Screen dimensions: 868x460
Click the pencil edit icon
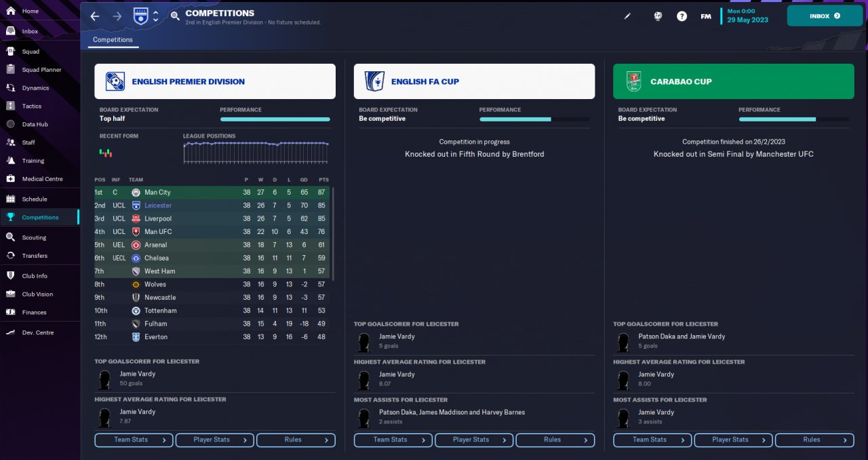[x=627, y=16]
